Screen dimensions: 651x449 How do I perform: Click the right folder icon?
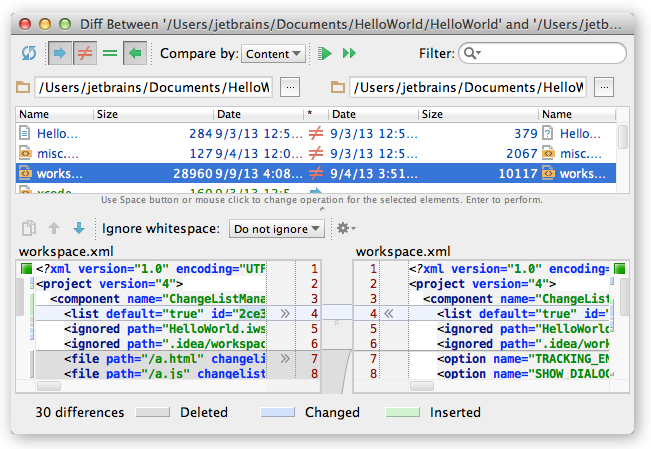pos(338,87)
